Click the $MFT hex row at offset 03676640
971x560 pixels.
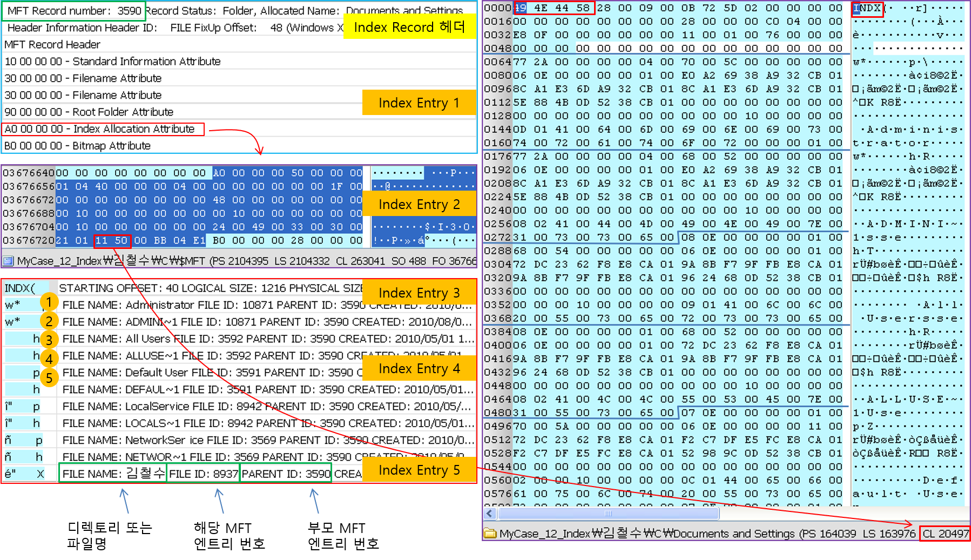pos(239,173)
